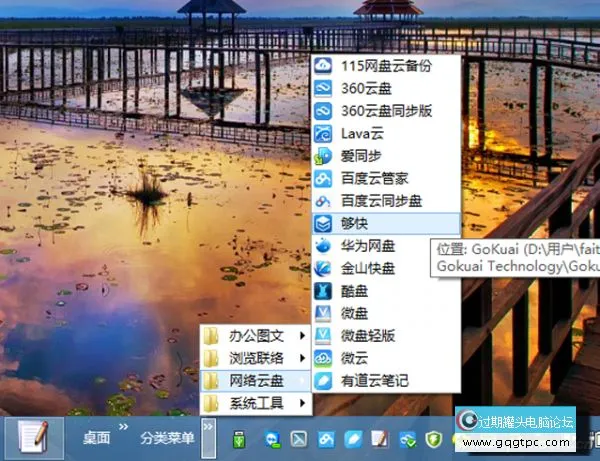Open 微云 cloud app

[x=386, y=358]
